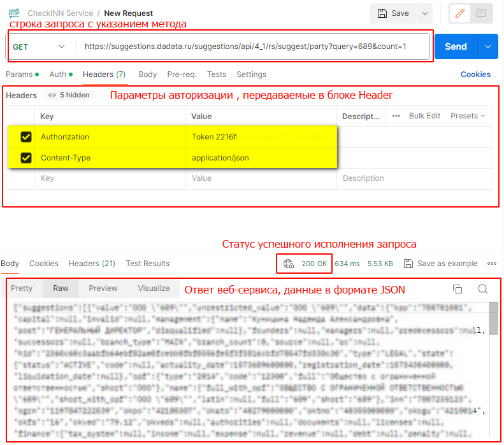
Task: Switch to the Body request tab
Action: pyautogui.click(x=147, y=74)
